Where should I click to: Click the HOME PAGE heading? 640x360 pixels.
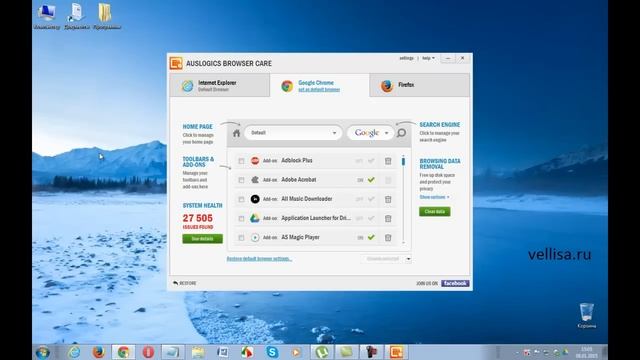coord(198,127)
